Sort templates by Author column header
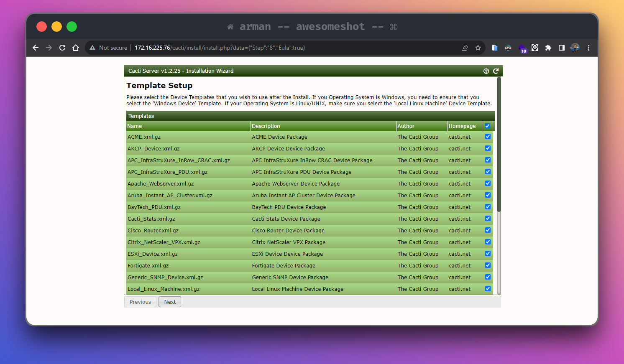Image resolution: width=624 pixels, height=364 pixels. click(406, 126)
